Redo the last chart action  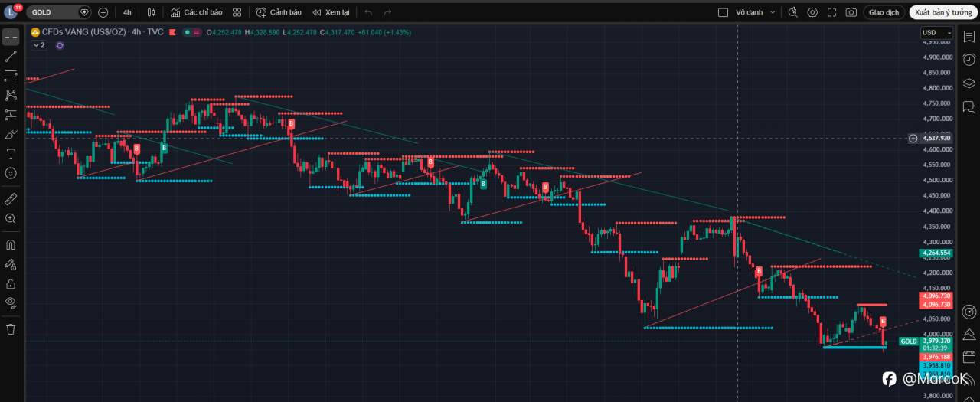(x=387, y=12)
